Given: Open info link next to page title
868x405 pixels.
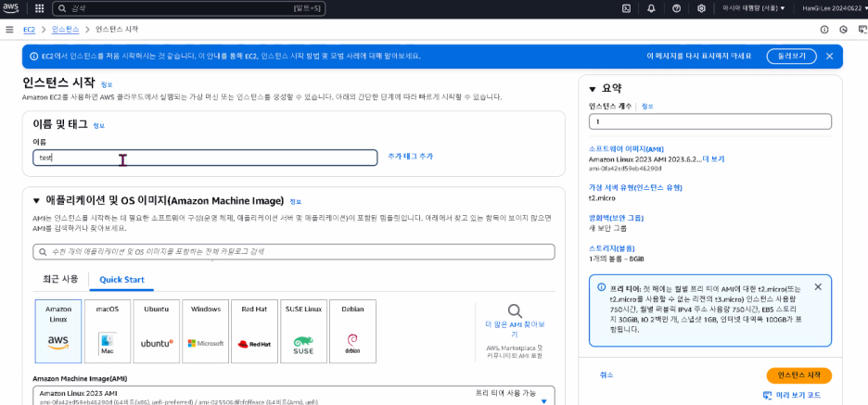Looking at the screenshot, I should [107, 84].
